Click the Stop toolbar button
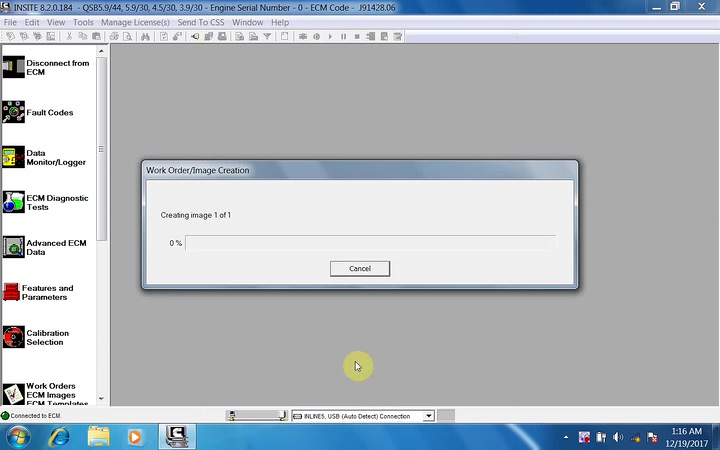Viewport: 720px width, 450px height. coord(357,36)
